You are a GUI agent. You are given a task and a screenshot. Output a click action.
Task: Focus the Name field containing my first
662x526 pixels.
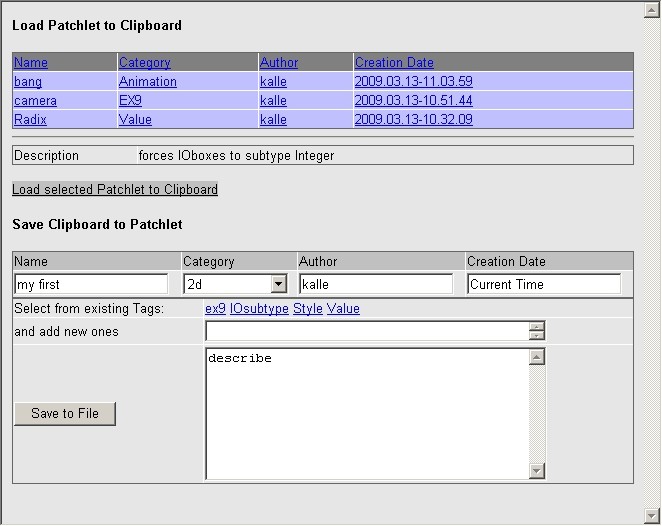click(91, 284)
